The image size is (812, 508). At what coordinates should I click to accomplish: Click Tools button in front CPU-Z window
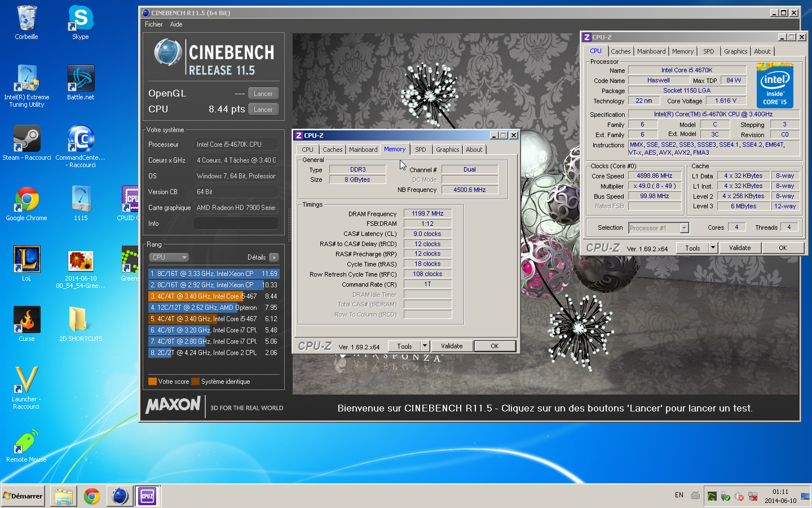[404, 346]
